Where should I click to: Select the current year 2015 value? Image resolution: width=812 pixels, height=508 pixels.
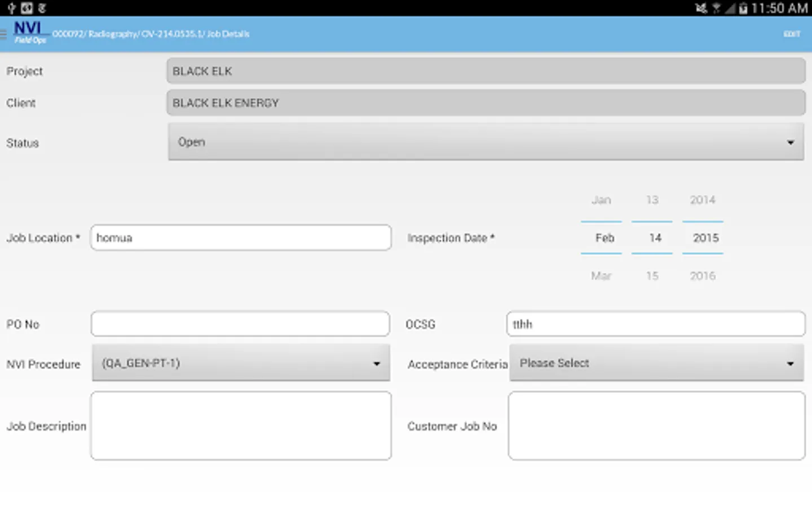tap(705, 238)
